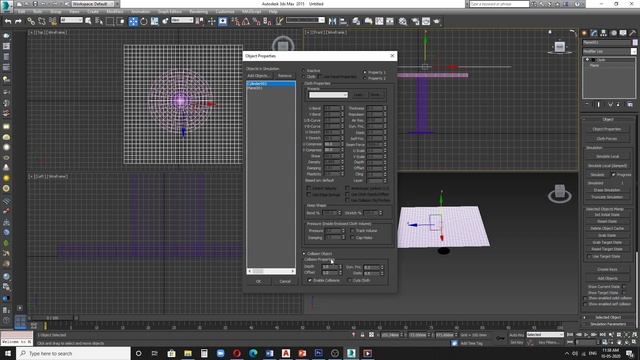Screen dimensions: 640x360
Task: Open the Rendering menu
Action: pos(198,12)
